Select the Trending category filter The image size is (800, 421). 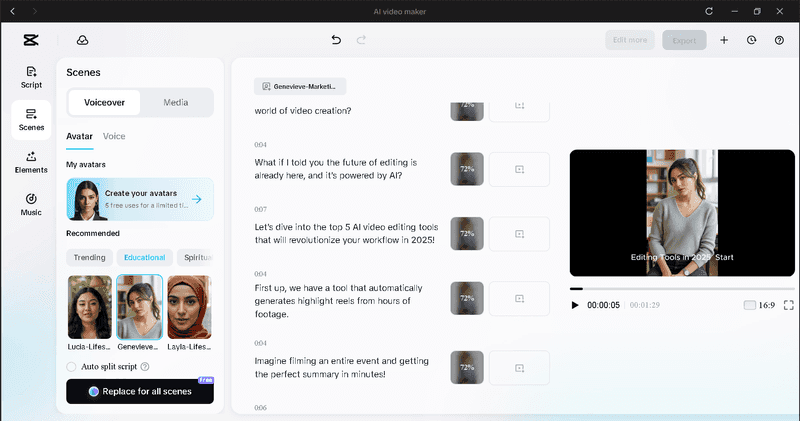click(89, 258)
